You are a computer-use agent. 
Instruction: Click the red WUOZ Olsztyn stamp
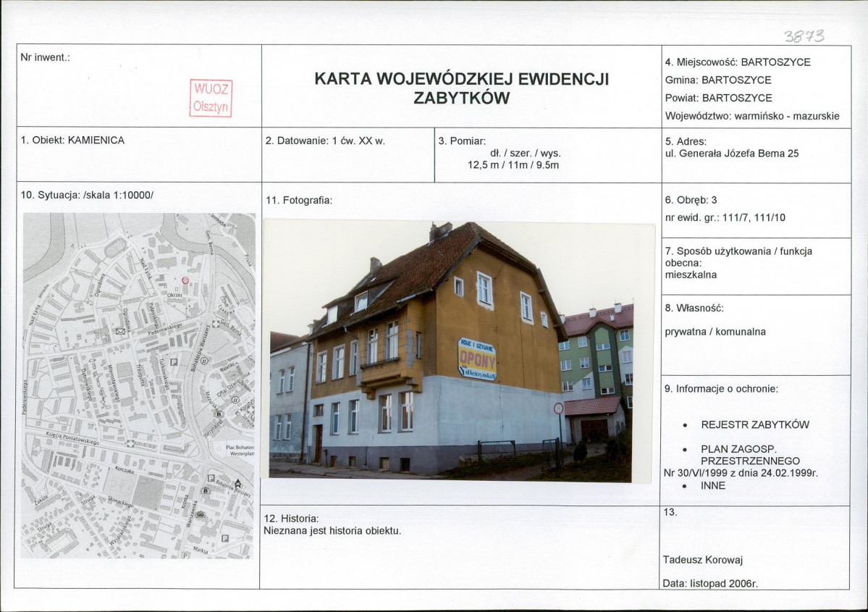click(x=211, y=98)
